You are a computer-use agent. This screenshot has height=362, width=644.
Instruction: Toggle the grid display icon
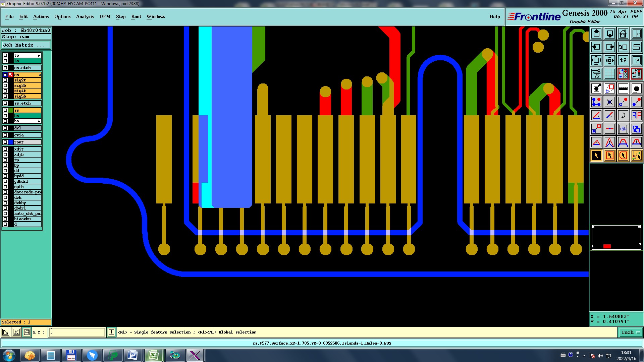[x=609, y=74]
